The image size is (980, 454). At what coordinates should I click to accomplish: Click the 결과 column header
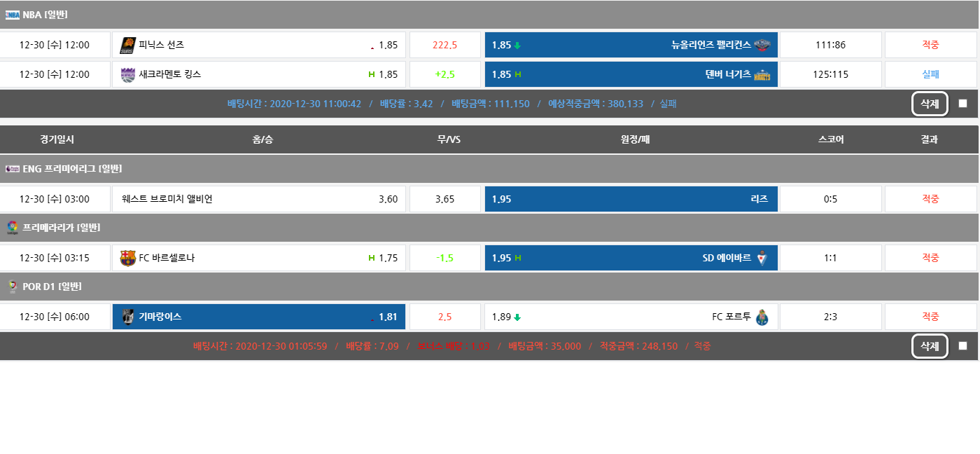click(x=930, y=139)
